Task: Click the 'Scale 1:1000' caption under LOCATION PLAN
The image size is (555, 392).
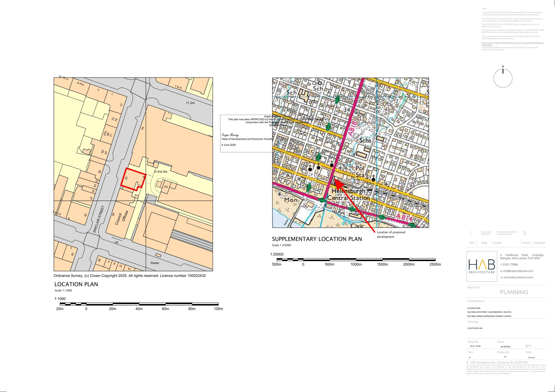Action: (63, 291)
